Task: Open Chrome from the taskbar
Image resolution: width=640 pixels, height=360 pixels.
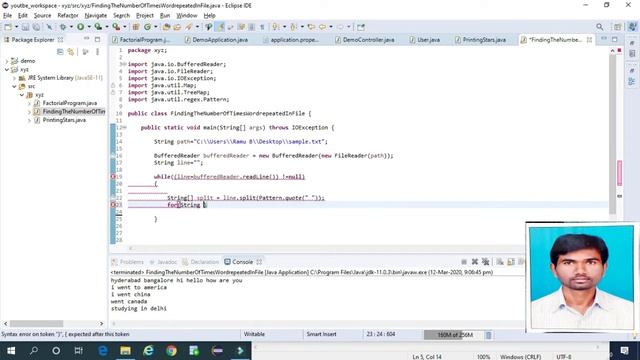Action: [171, 351]
